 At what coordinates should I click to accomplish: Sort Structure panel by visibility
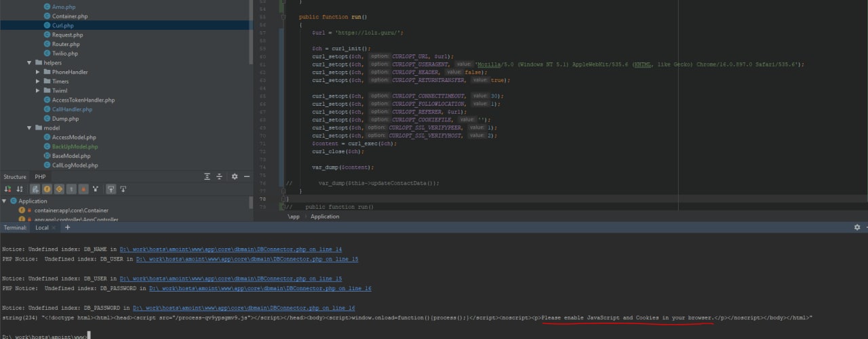coord(7,189)
